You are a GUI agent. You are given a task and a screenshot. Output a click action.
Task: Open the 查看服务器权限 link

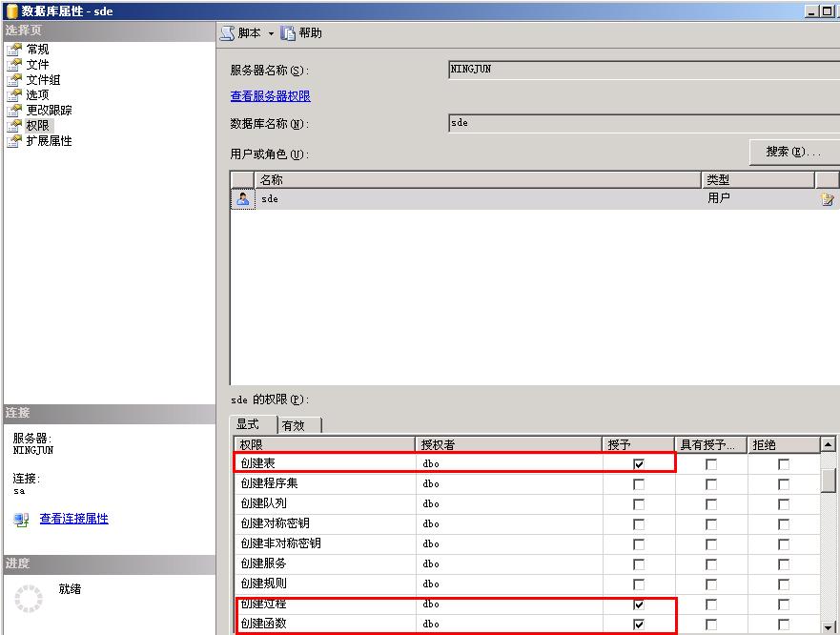[274, 95]
